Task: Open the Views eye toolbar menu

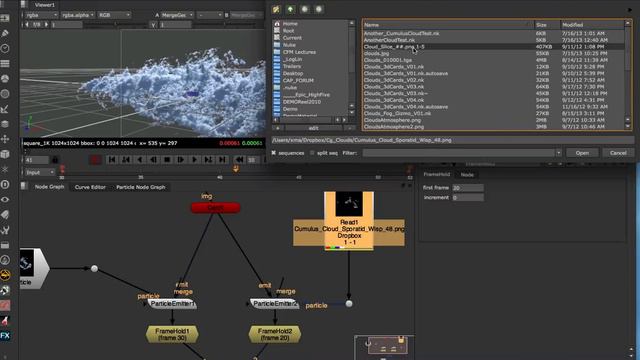Action: click(x=5, y=199)
